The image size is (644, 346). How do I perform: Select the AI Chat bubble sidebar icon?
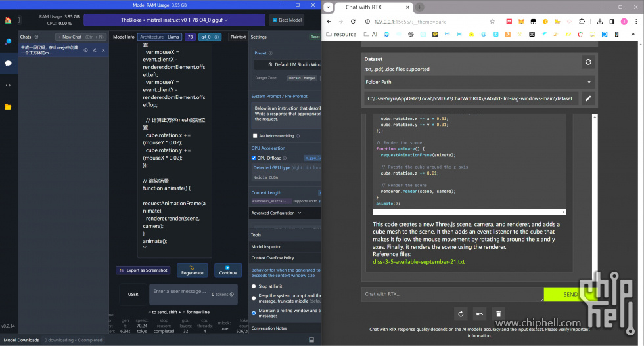click(x=8, y=63)
